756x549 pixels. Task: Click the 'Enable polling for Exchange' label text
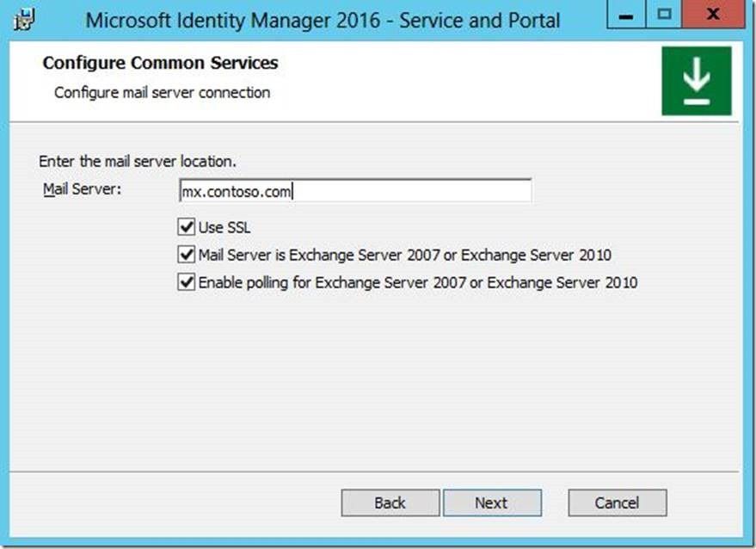(417, 282)
